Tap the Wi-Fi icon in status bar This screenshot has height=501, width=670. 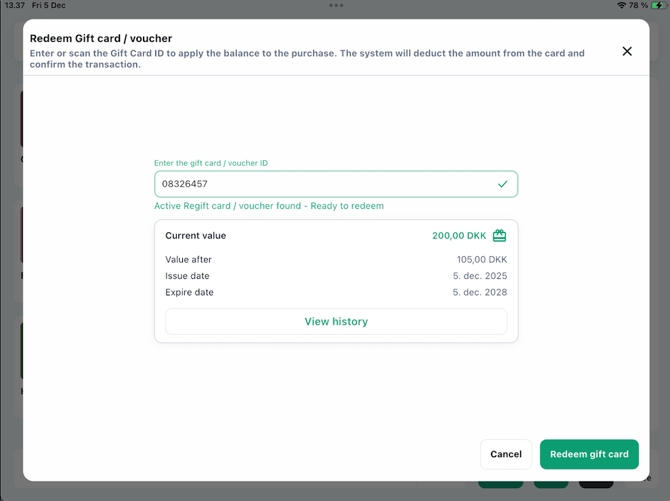[621, 6]
